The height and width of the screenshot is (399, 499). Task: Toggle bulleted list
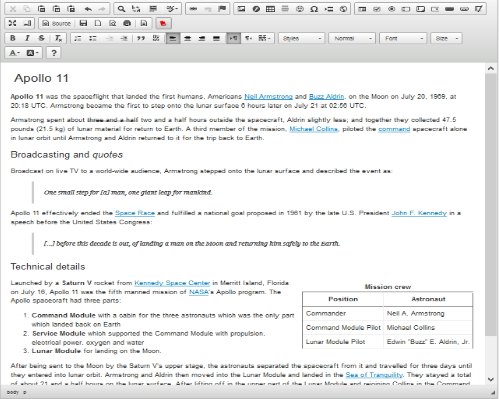click(93, 38)
